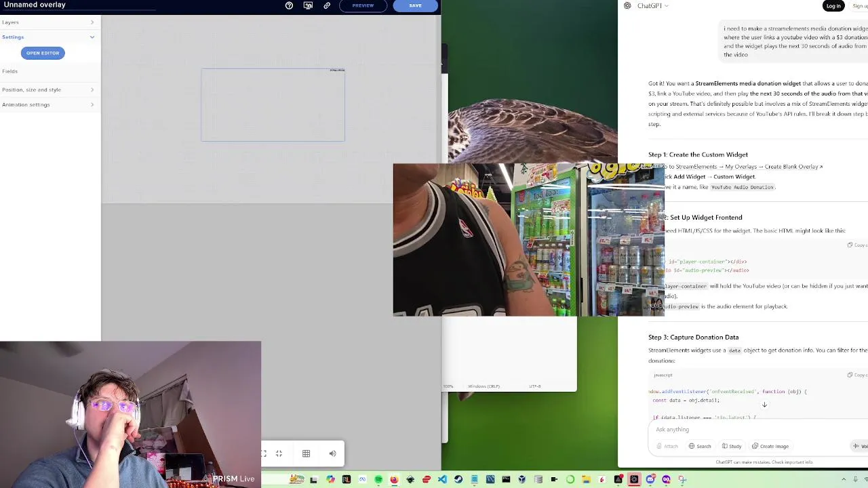Open the VirtualBox cube icon in taskbar

[x=521, y=479]
